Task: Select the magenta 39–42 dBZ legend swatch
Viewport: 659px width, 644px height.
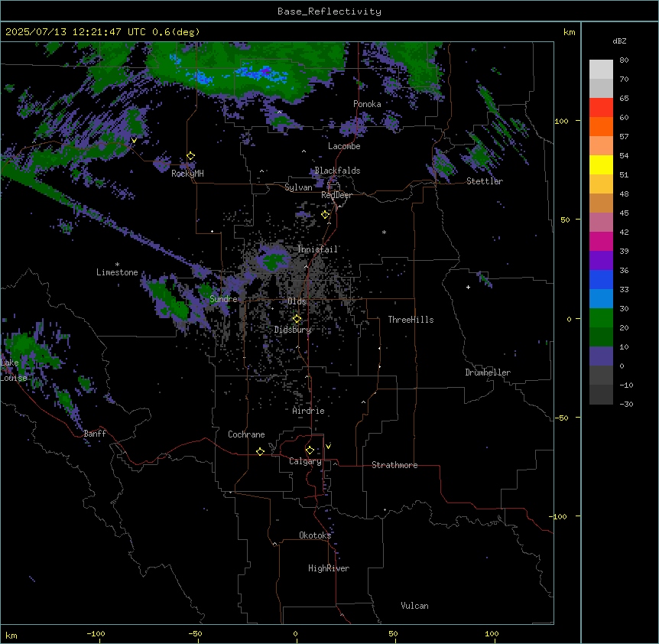Action: [x=601, y=241]
